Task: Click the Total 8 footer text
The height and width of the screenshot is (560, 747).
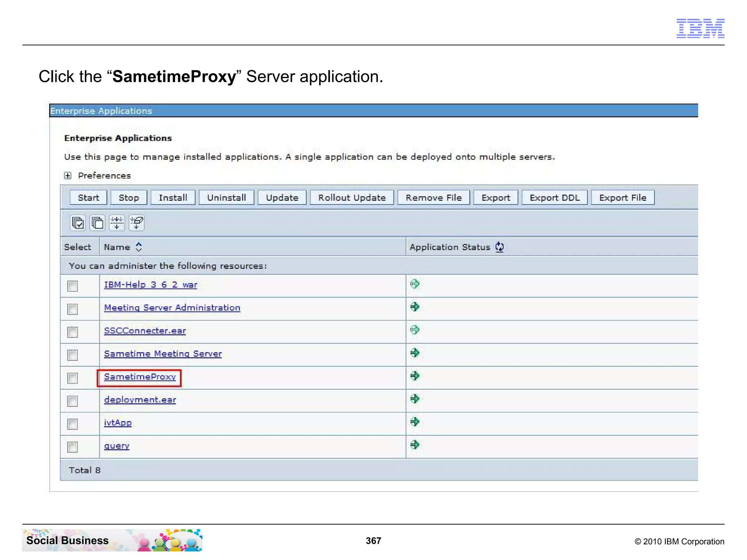Action: coord(85,470)
